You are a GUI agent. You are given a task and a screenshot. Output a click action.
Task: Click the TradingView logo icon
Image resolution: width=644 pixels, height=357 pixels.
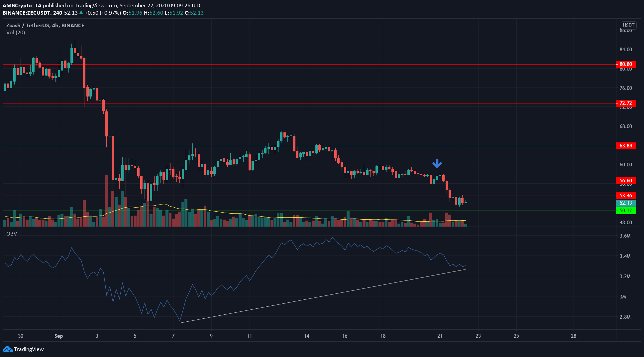(8, 349)
